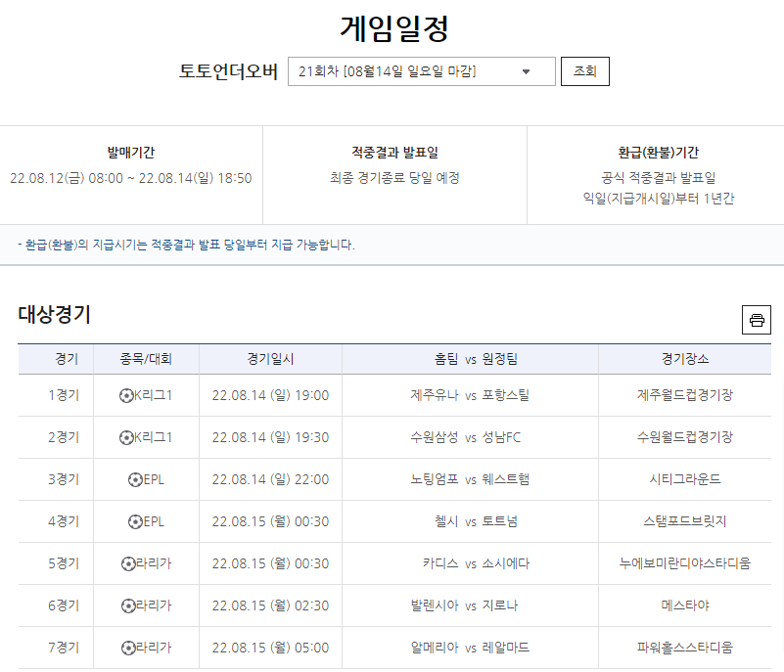Click venue 시티그라운드
This screenshot has height=672, width=784.
click(x=685, y=479)
